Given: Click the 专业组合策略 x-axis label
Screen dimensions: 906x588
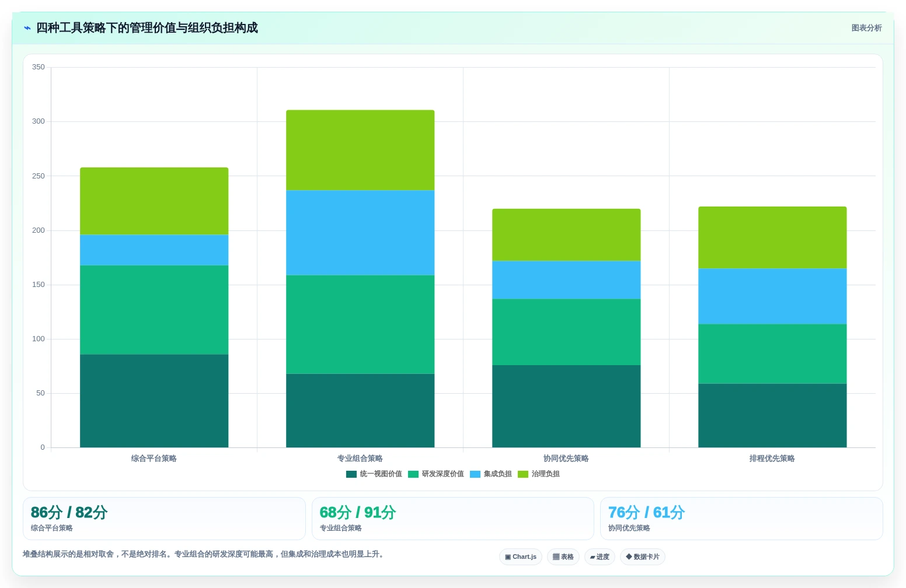Looking at the screenshot, I should (360, 459).
